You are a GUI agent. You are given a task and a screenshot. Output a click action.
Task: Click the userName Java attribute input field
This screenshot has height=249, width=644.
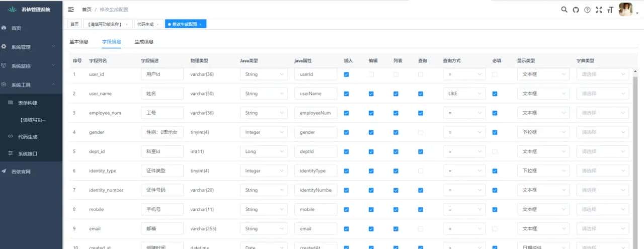[315, 94]
